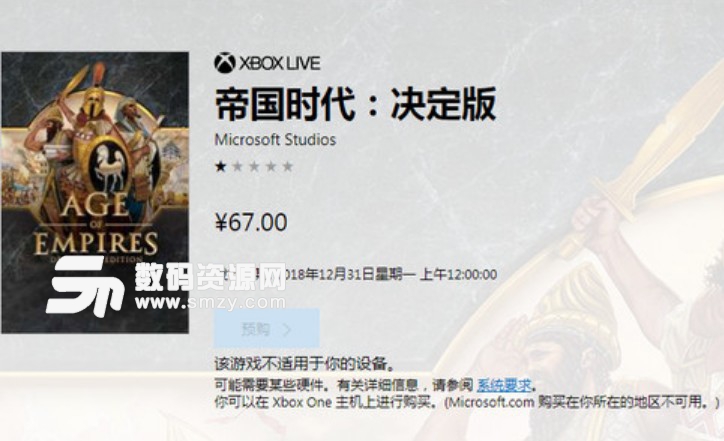Open the 系统要求 link

[x=504, y=385]
